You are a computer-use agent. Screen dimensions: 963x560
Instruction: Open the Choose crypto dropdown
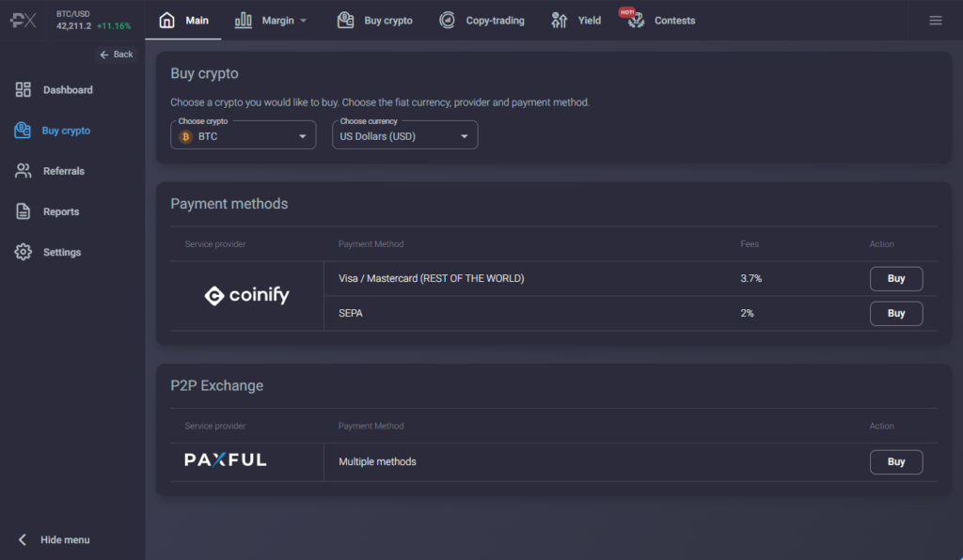click(243, 134)
